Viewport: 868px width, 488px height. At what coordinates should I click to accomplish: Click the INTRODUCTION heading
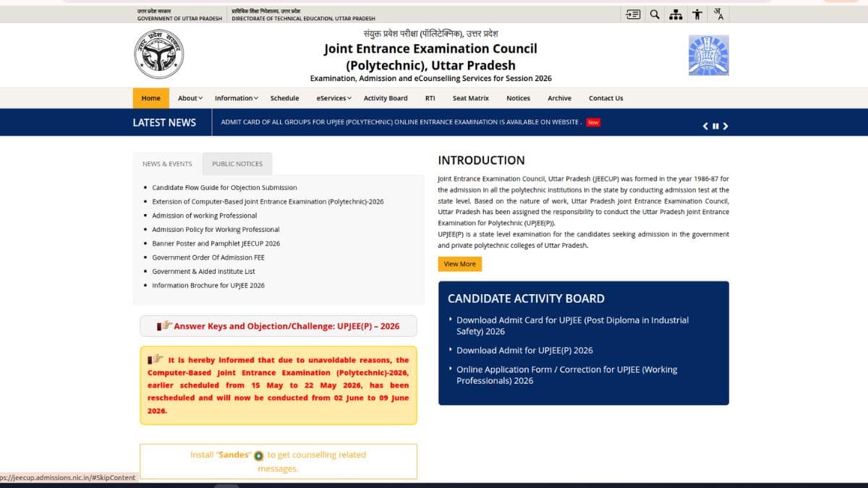[x=481, y=160]
